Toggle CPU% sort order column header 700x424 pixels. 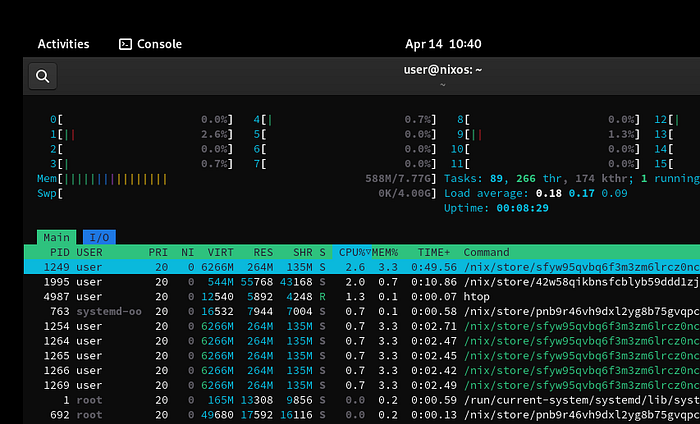[x=352, y=252]
